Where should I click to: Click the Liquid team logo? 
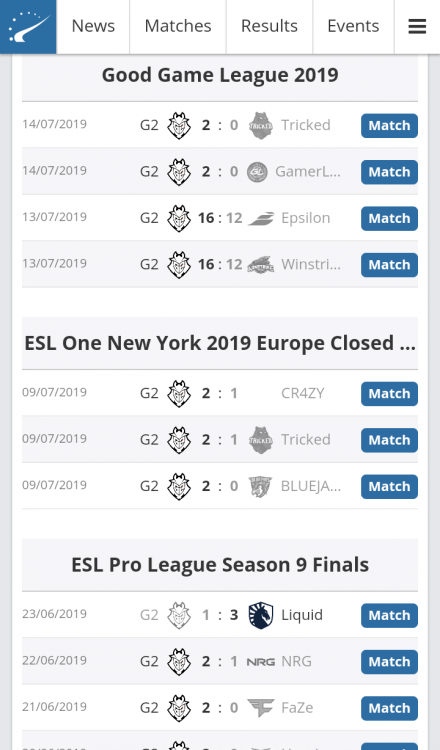tap(261, 615)
